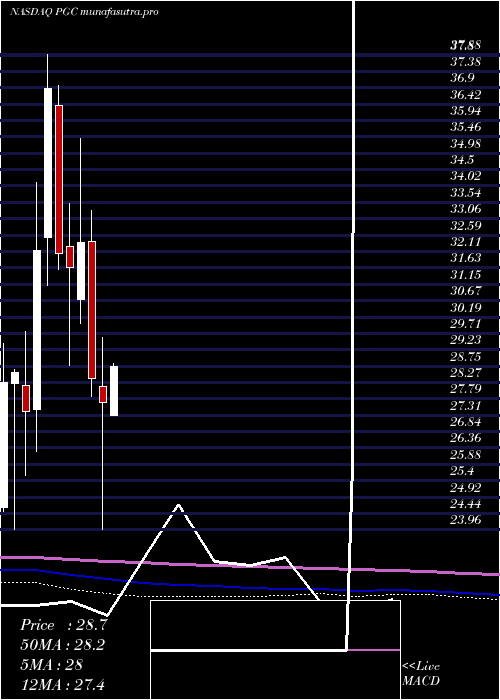Click the 26.36 price axis label
Image resolution: width=500 pixels, height=700 pixels.
click(x=465, y=438)
